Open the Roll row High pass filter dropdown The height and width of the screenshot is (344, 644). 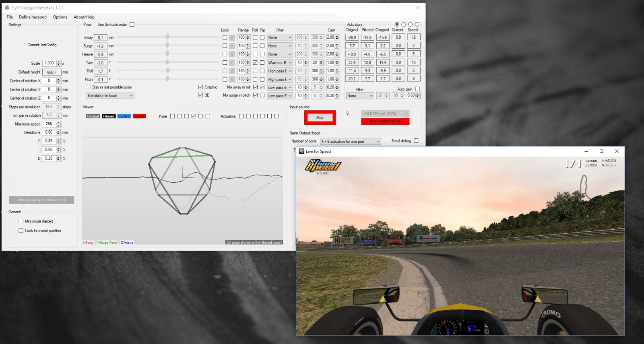pyautogui.click(x=280, y=71)
